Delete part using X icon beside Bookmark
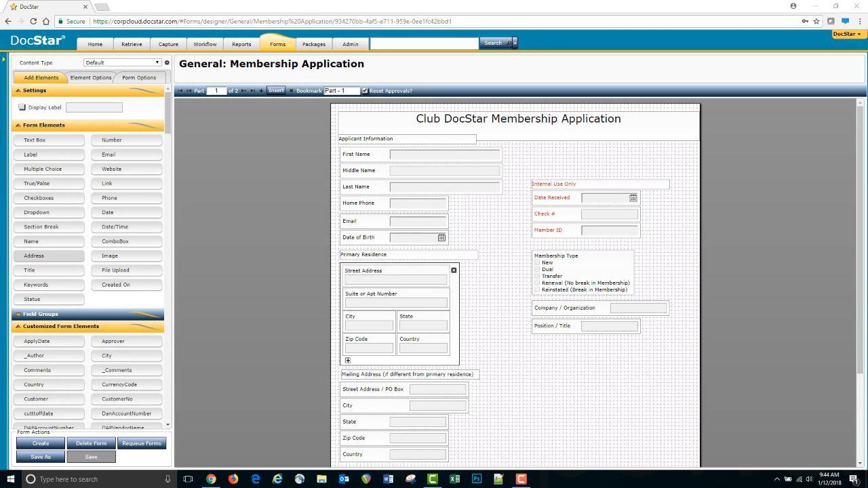 (x=292, y=91)
